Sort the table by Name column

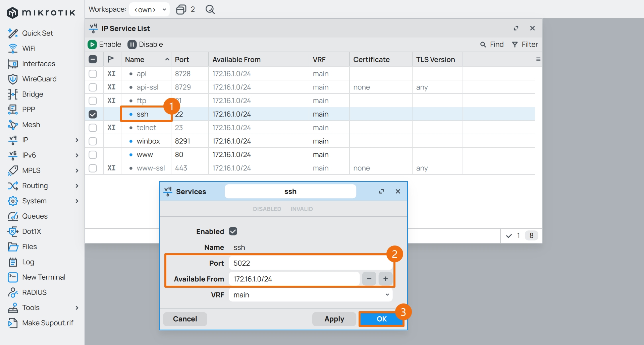[146, 59]
